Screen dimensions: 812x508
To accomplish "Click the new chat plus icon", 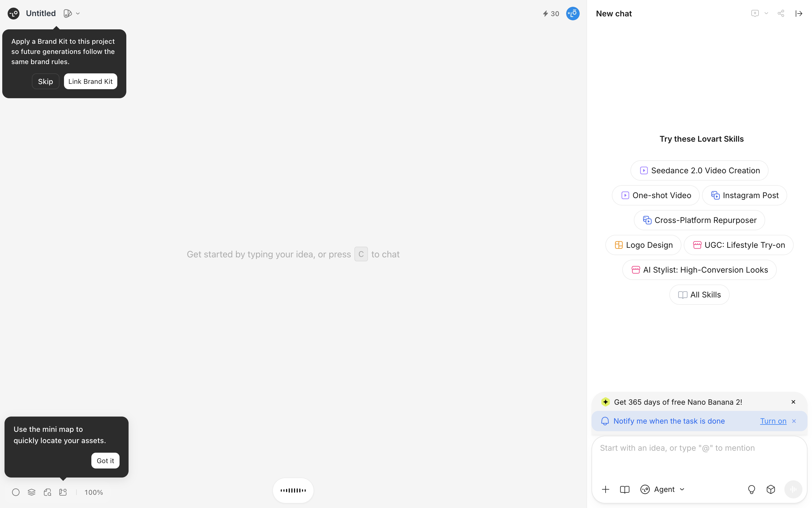I will point(754,14).
